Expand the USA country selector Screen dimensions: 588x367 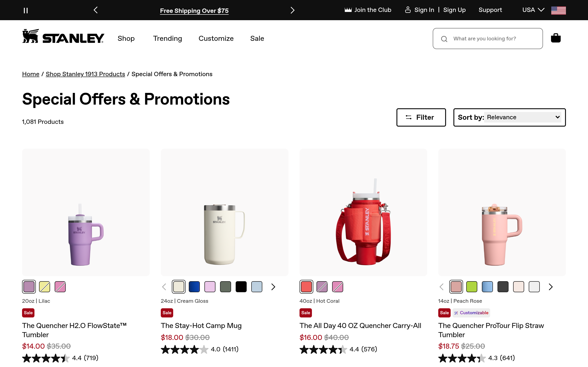tap(533, 10)
